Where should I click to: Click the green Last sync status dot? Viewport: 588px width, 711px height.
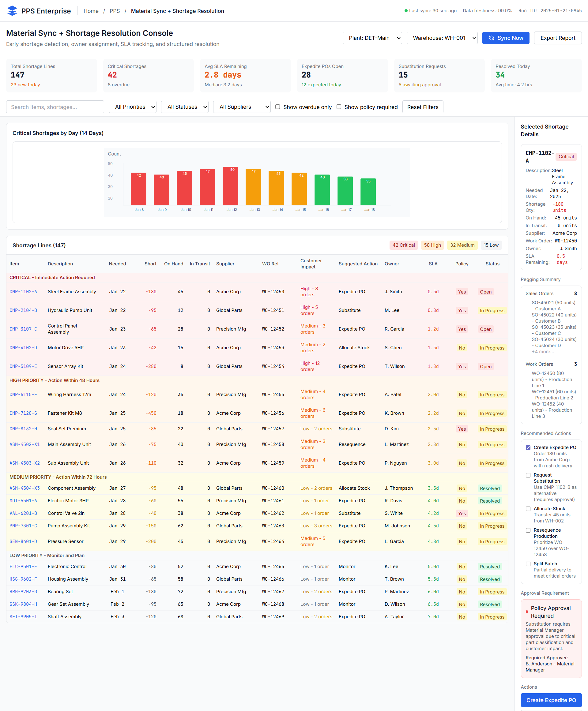[406, 11]
